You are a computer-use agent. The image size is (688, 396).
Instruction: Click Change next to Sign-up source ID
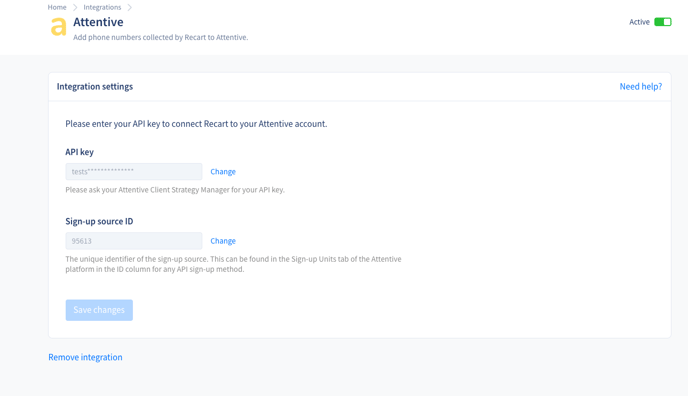pos(223,241)
